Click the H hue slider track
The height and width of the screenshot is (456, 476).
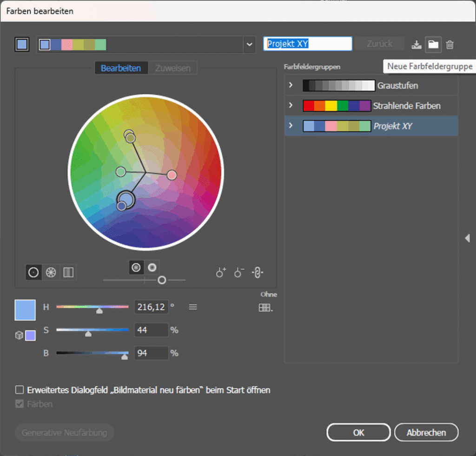[x=92, y=307]
